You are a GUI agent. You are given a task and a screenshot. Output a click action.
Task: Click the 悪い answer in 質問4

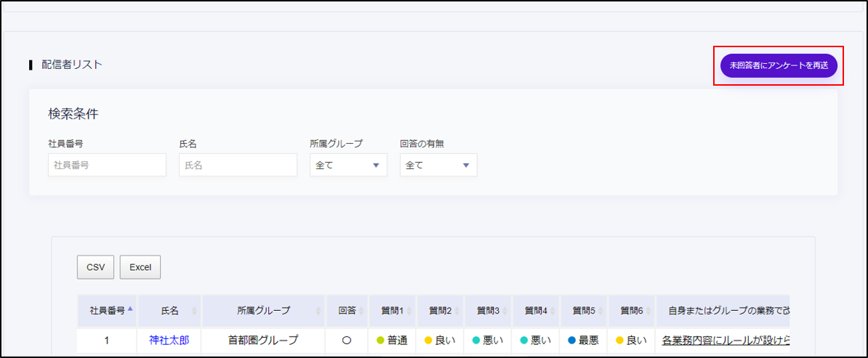pos(535,341)
